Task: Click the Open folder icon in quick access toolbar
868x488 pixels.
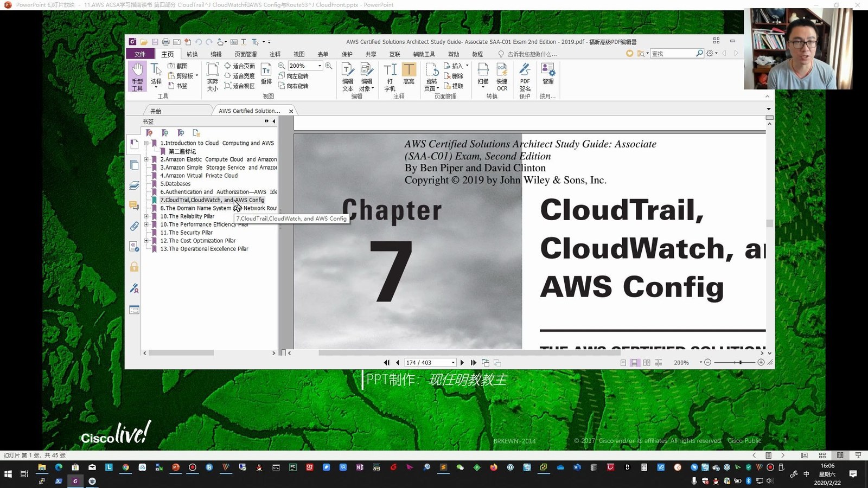Action: point(144,42)
